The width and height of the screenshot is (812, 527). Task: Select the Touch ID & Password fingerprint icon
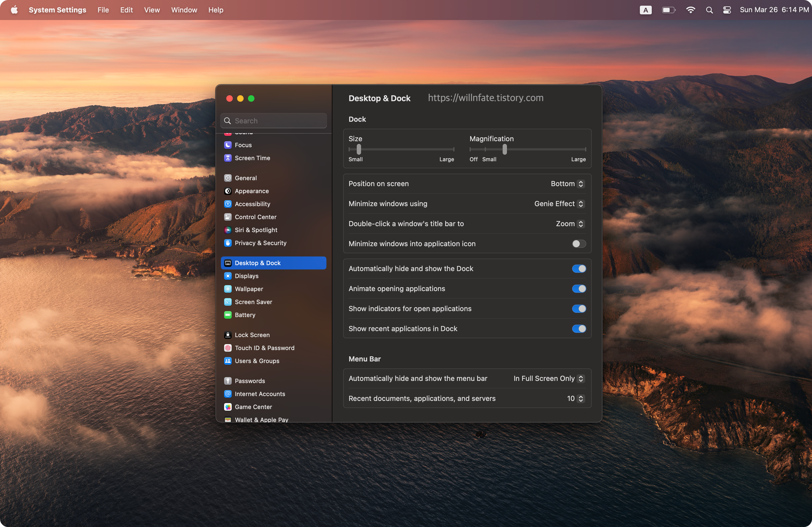point(228,348)
